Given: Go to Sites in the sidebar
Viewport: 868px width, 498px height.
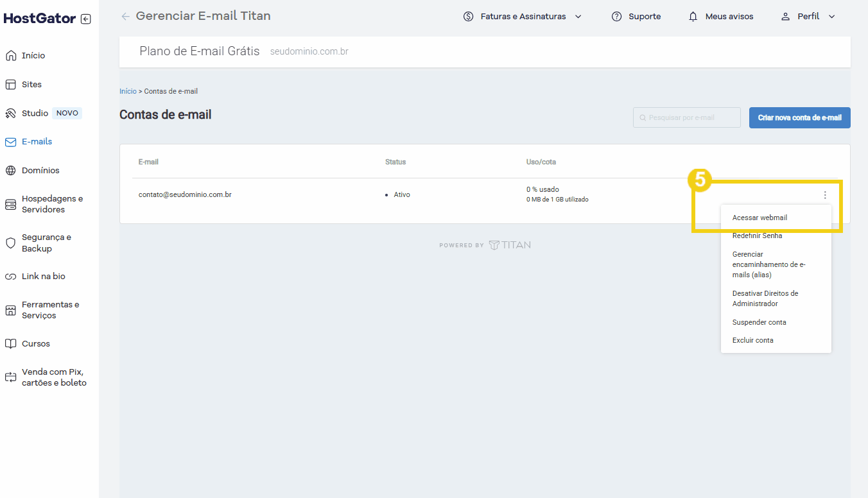Looking at the screenshot, I should 32,85.
